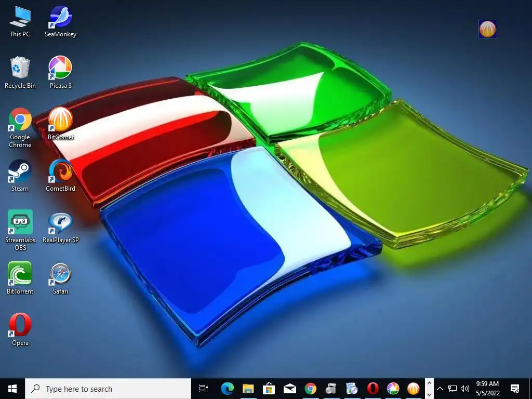Open File Explorer from the taskbar
532x399 pixels.
(248, 389)
